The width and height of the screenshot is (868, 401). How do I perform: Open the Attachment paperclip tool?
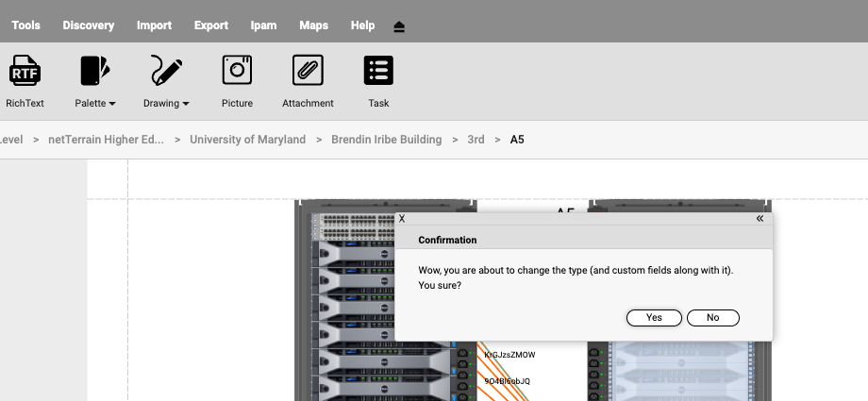tap(308, 71)
